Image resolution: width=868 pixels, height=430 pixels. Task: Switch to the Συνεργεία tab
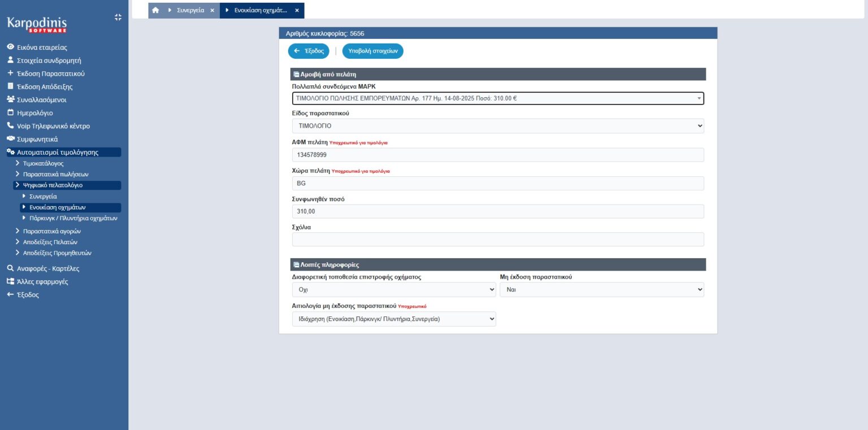190,10
